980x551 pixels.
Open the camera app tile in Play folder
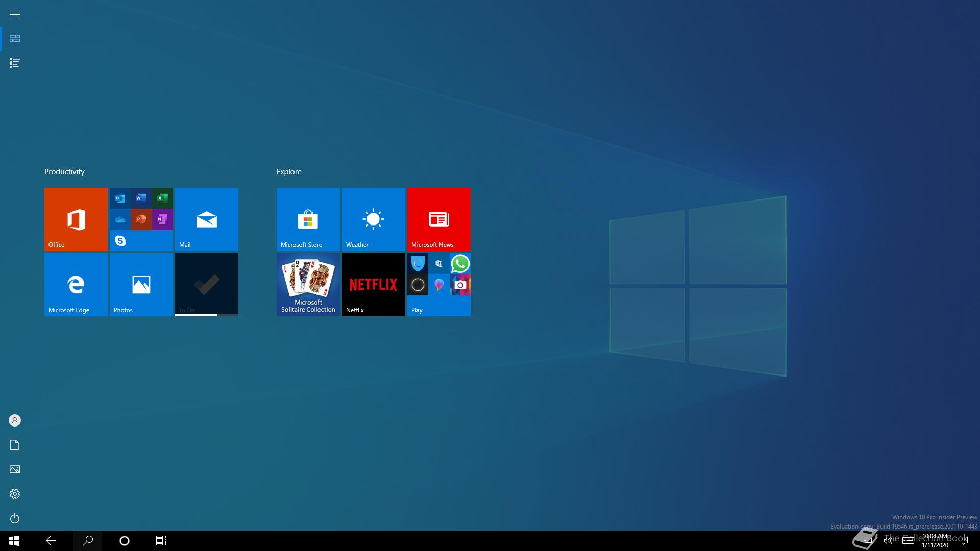[x=460, y=285]
